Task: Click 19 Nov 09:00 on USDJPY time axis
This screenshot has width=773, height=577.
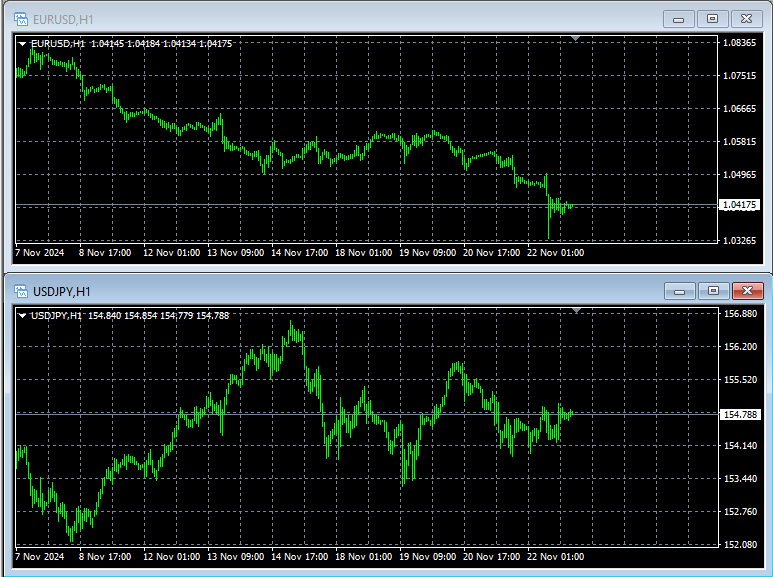Action: pos(427,557)
